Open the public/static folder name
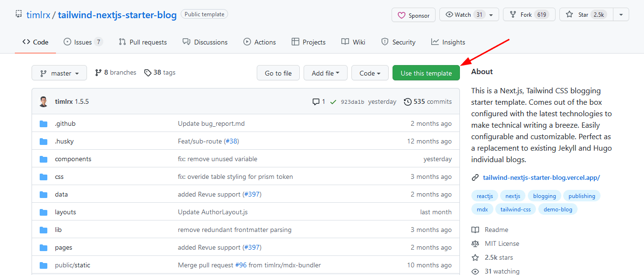This screenshot has width=644, height=275. [73, 265]
